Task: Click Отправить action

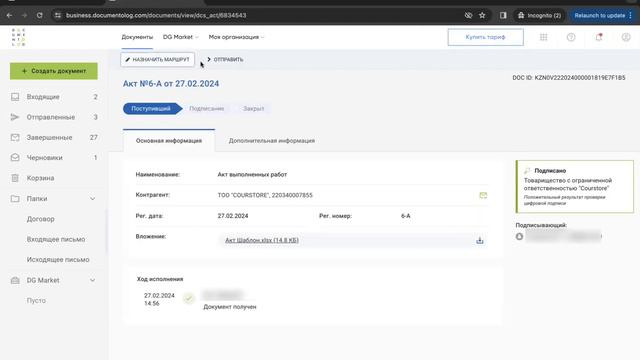Action: [x=225, y=60]
